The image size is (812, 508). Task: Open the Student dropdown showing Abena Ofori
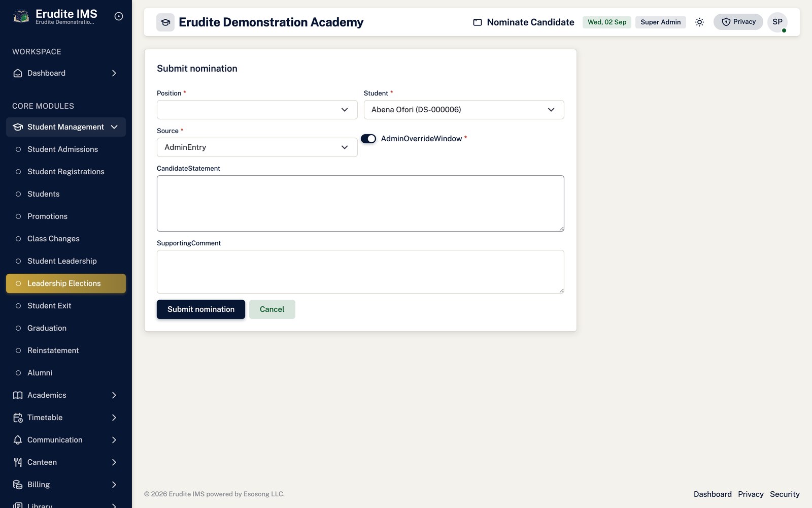(464, 110)
